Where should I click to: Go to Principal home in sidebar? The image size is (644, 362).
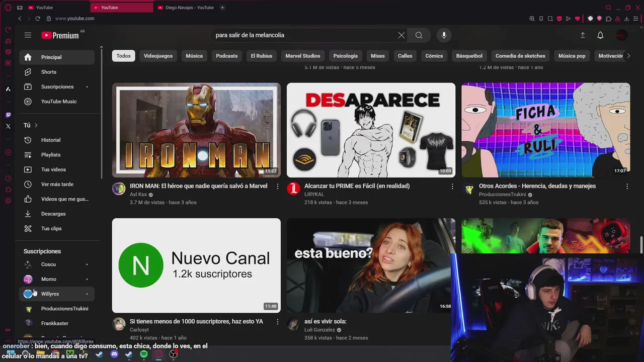click(x=57, y=57)
